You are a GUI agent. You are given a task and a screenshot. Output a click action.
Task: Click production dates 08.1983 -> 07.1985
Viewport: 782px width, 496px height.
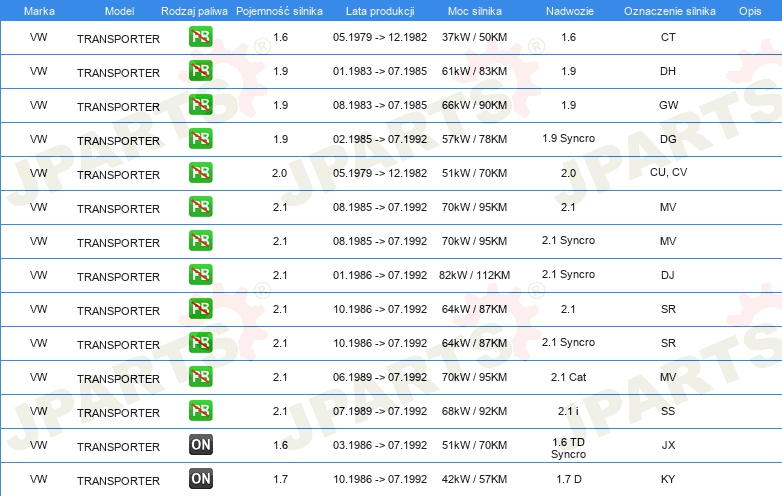click(x=380, y=105)
